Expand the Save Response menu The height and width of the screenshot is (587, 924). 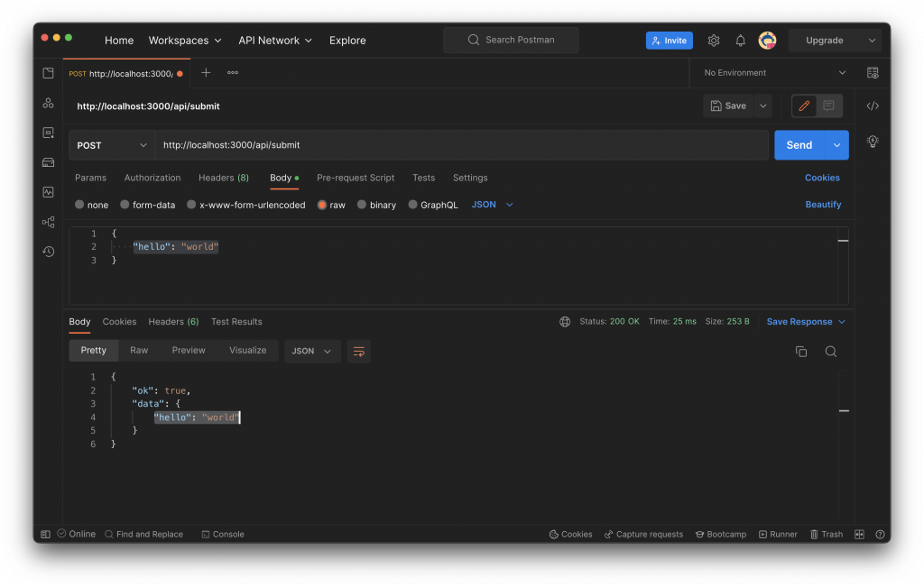click(806, 322)
